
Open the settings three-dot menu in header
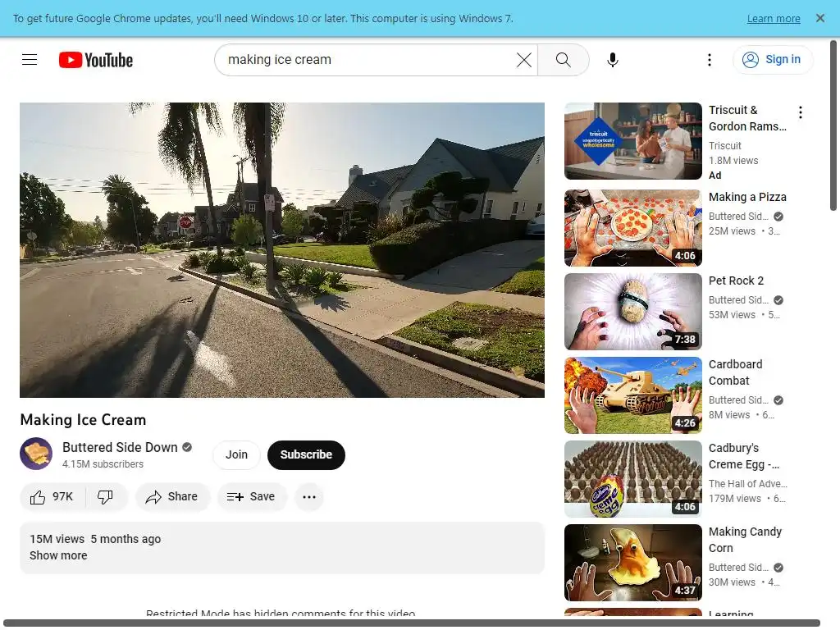click(710, 59)
